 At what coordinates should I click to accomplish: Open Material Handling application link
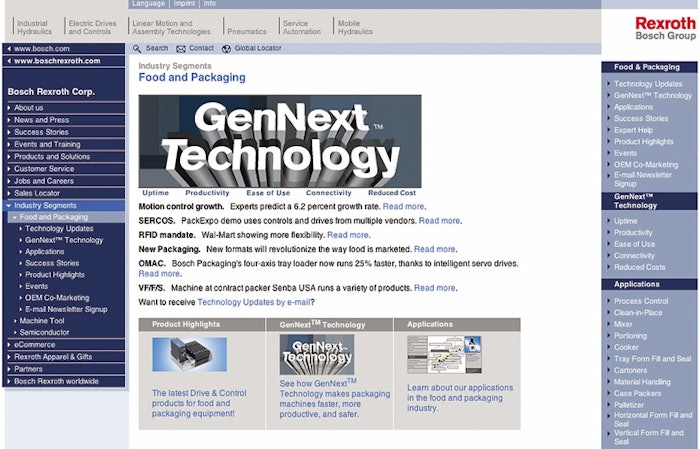(642, 382)
